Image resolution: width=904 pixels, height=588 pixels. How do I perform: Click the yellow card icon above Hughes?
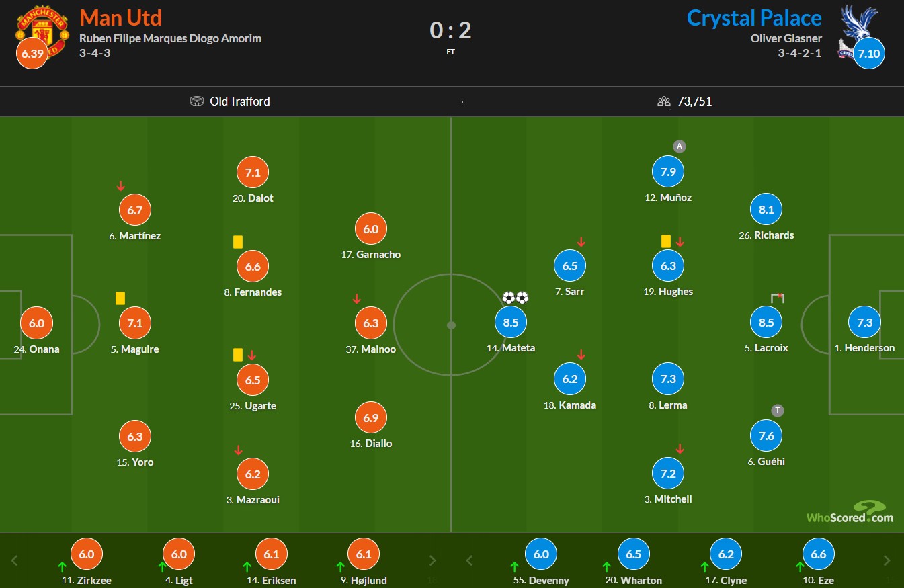666,241
